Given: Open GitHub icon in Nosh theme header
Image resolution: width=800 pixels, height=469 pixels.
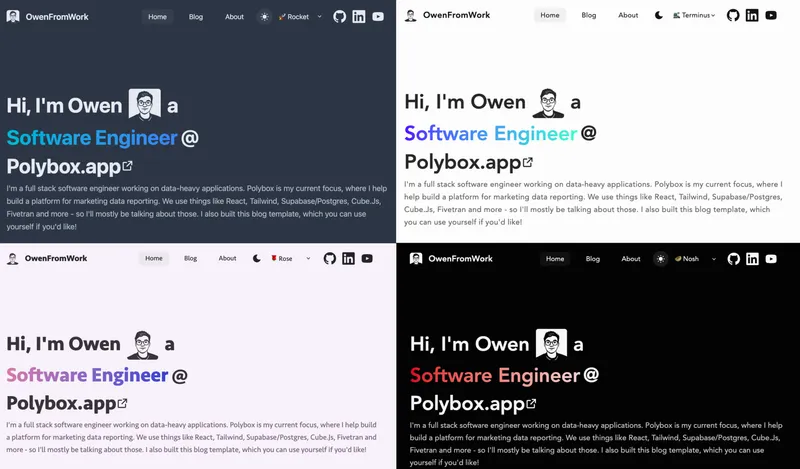Looking at the screenshot, I should coord(734,259).
